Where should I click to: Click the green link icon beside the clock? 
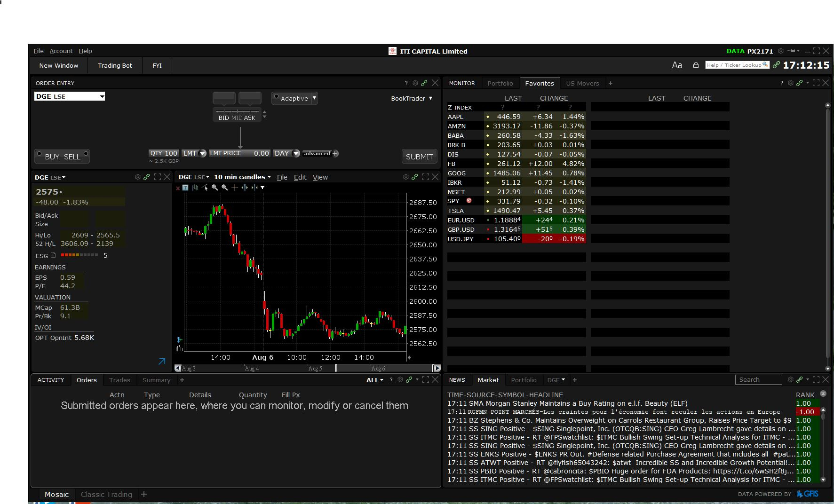776,65
